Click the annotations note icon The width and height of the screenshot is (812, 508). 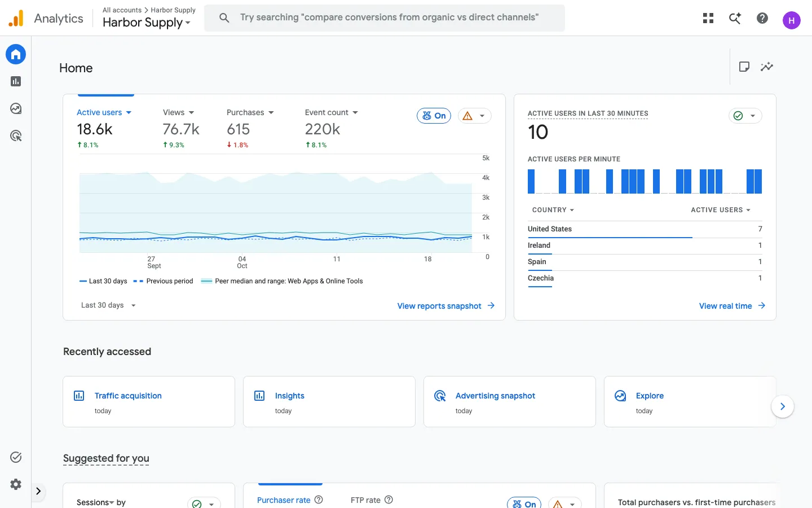point(744,67)
